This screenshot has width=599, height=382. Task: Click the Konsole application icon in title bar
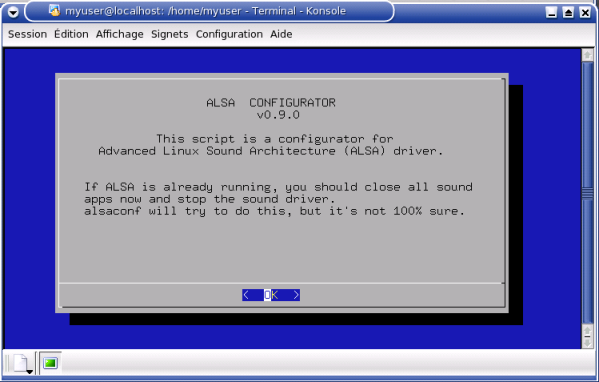(x=55, y=11)
